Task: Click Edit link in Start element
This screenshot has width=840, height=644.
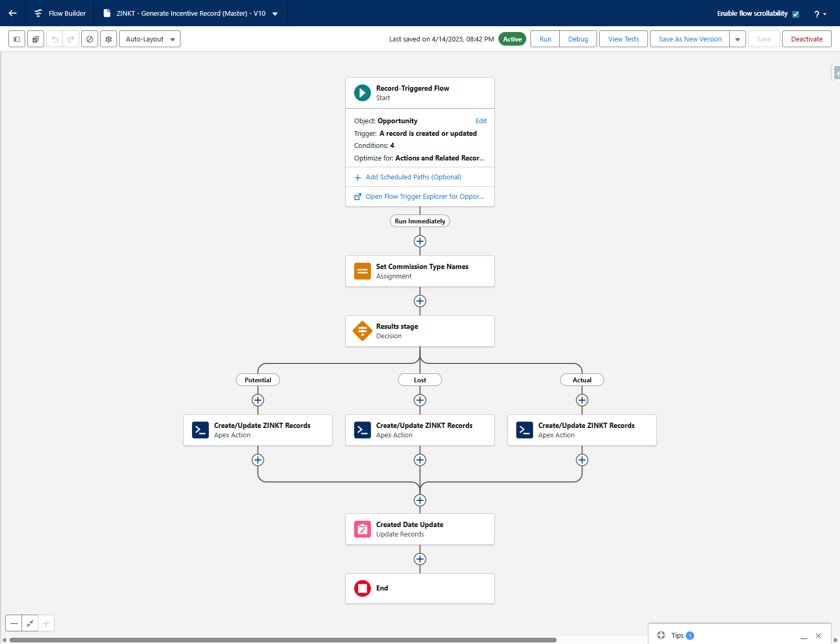Action: pos(481,121)
